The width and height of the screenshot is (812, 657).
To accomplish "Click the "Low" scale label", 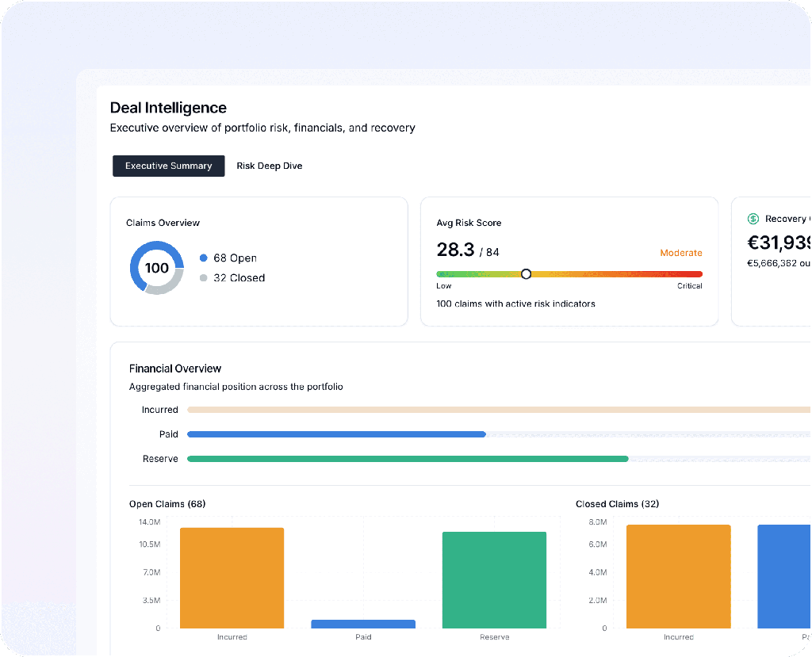I will 444,286.
